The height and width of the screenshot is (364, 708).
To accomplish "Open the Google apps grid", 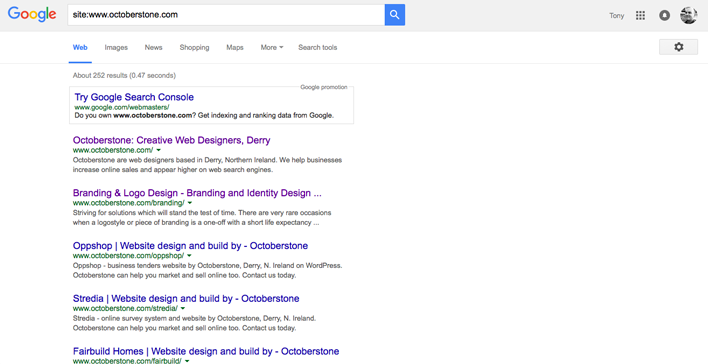I will pos(640,15).
